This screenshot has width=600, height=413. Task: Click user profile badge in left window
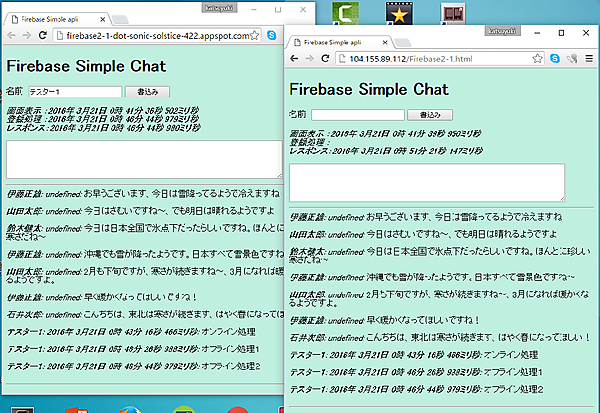click(x=219, y=8)
